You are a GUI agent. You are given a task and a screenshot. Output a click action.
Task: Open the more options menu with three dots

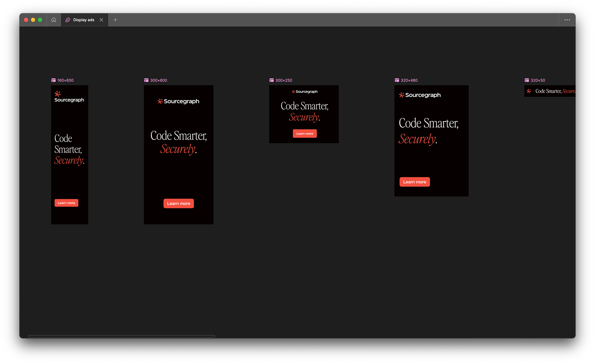(567, 20)
